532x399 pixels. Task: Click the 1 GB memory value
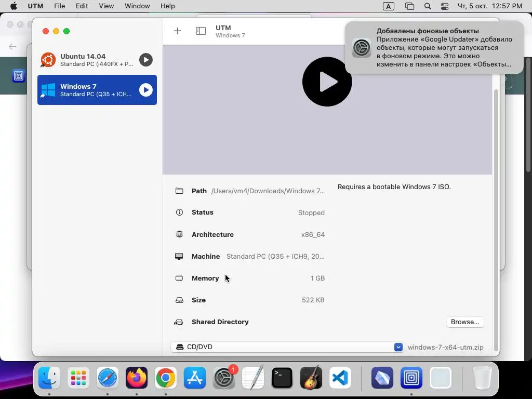(317, 278)
